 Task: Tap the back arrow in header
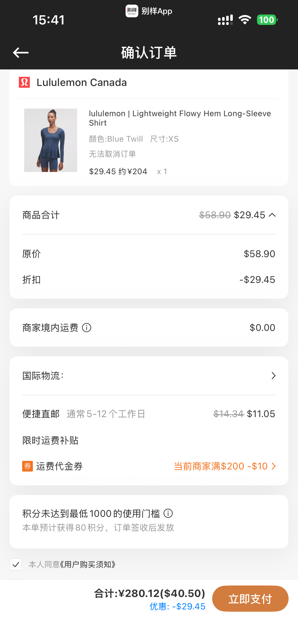pos(21,53)
